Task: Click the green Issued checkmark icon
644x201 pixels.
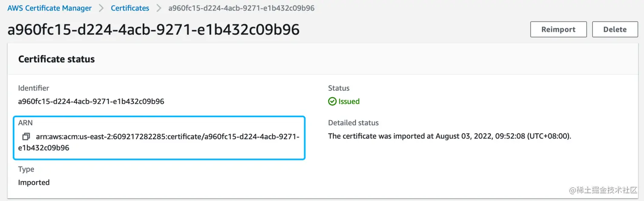Action: (332, 102)
